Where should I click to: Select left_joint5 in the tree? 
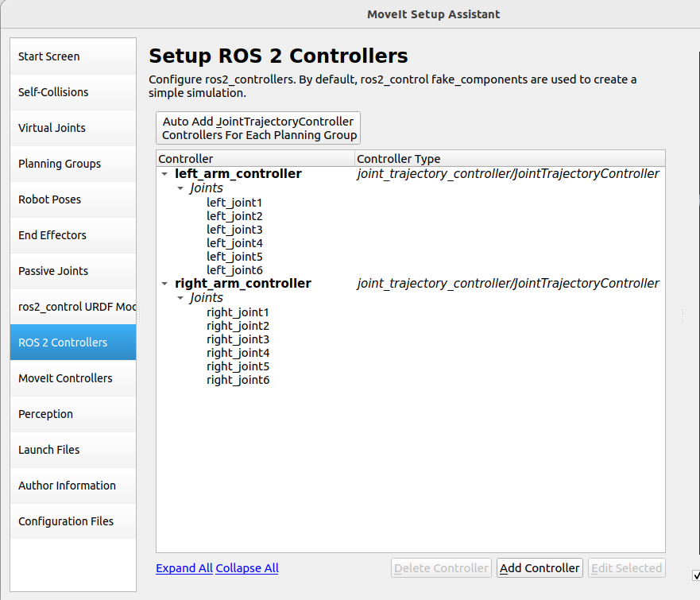click(234, 257)
